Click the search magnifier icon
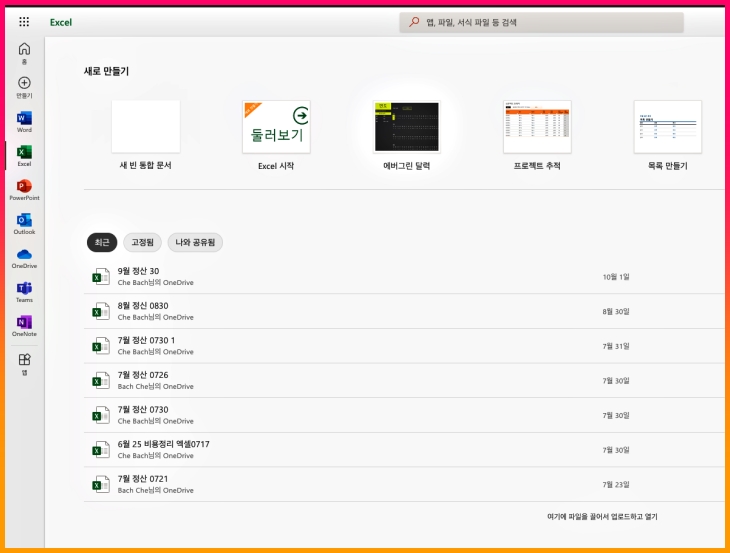The width and height of the screenshot is (730, 553). [414, 22]
